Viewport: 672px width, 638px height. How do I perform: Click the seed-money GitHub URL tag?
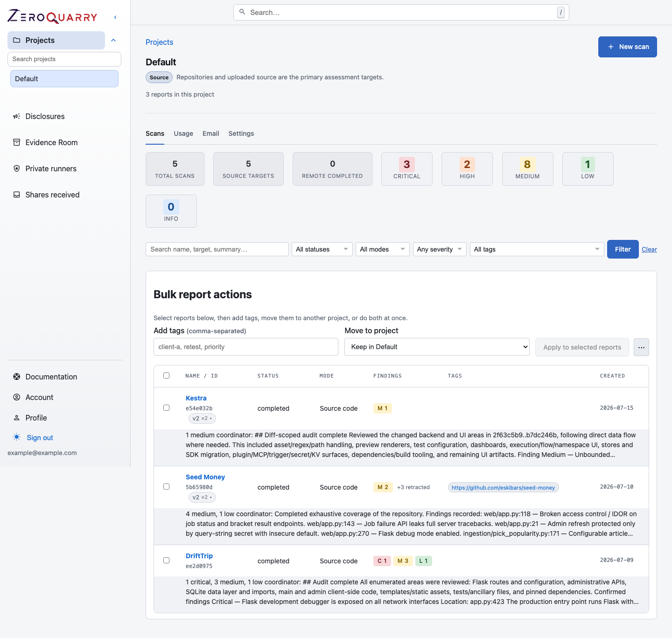tap(504, 487)
